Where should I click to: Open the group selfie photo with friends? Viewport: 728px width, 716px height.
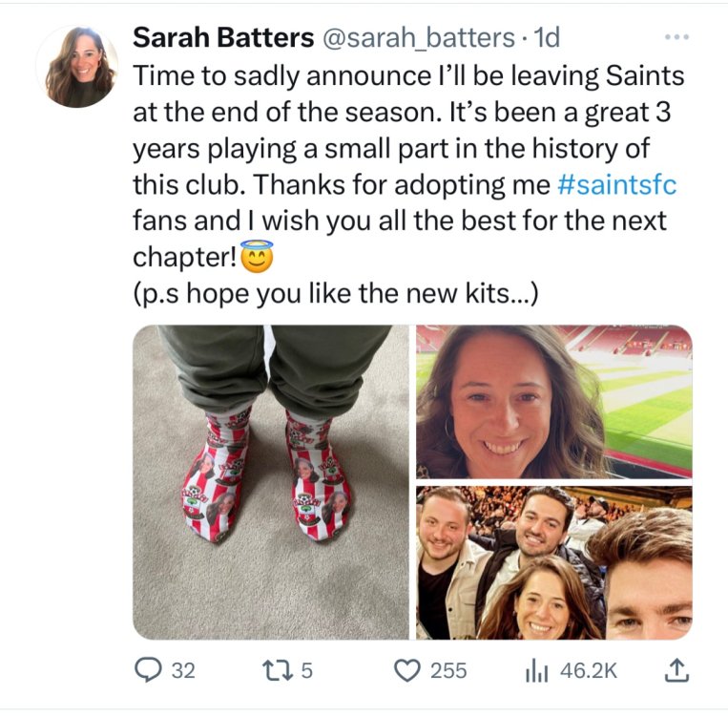tap(553, 562)
